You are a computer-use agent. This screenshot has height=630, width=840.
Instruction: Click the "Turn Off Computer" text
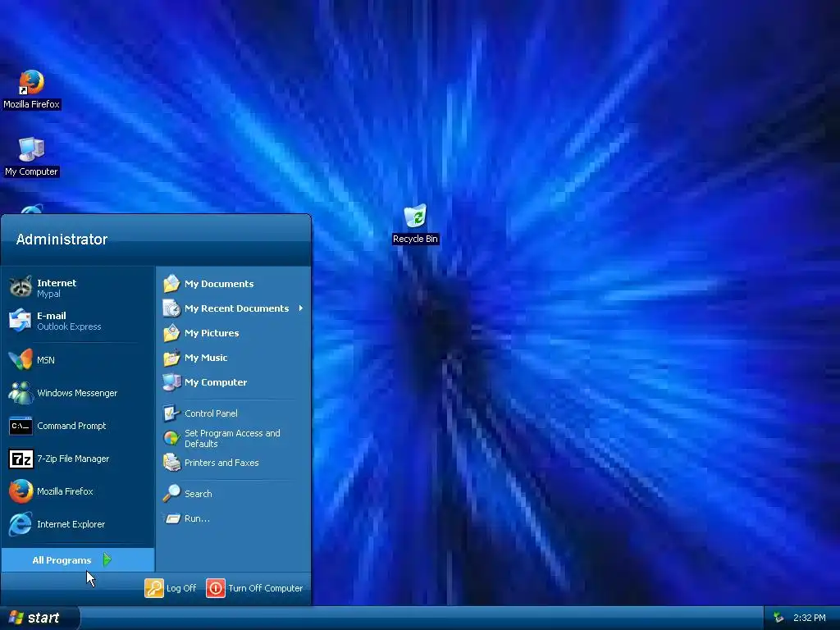(x=265, y=588)
